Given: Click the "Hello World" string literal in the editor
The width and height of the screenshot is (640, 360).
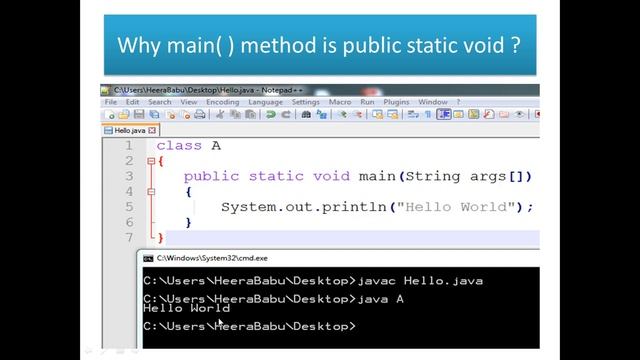Looking at the screenshot, I should 456,207.
